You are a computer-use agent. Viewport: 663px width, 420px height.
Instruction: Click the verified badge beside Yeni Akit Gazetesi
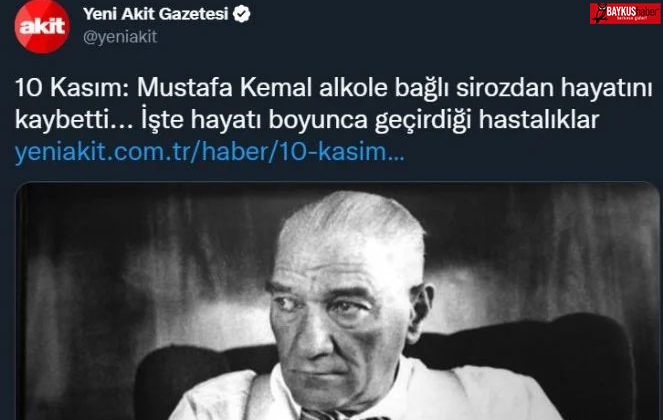click(241, 14)
